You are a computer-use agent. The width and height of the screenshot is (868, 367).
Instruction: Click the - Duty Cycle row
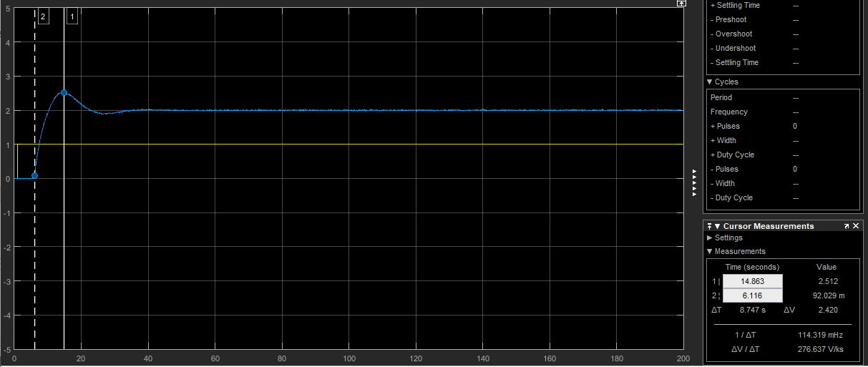pos(784,197)
